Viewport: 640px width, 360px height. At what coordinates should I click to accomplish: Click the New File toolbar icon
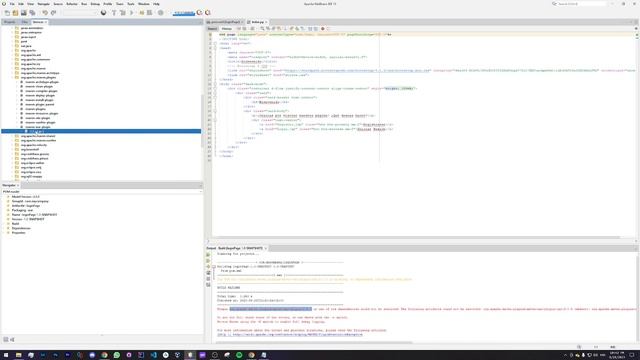pos(7,13)
